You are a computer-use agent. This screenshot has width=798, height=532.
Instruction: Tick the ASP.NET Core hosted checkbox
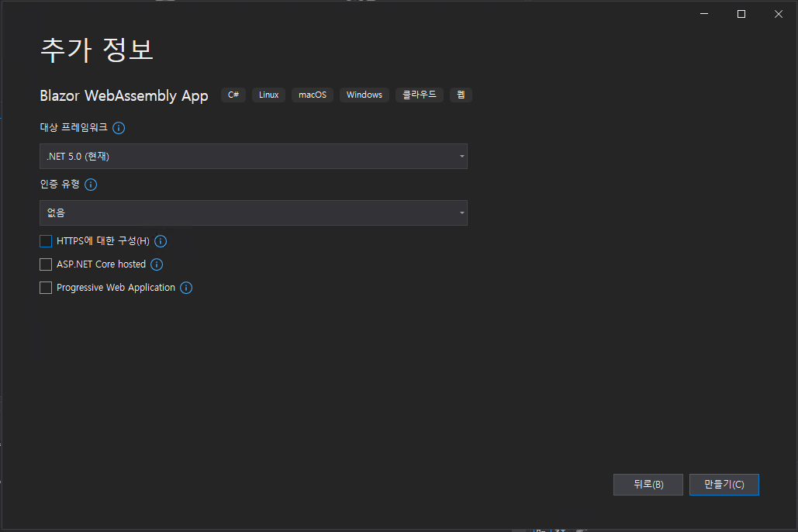coord(46,264)
